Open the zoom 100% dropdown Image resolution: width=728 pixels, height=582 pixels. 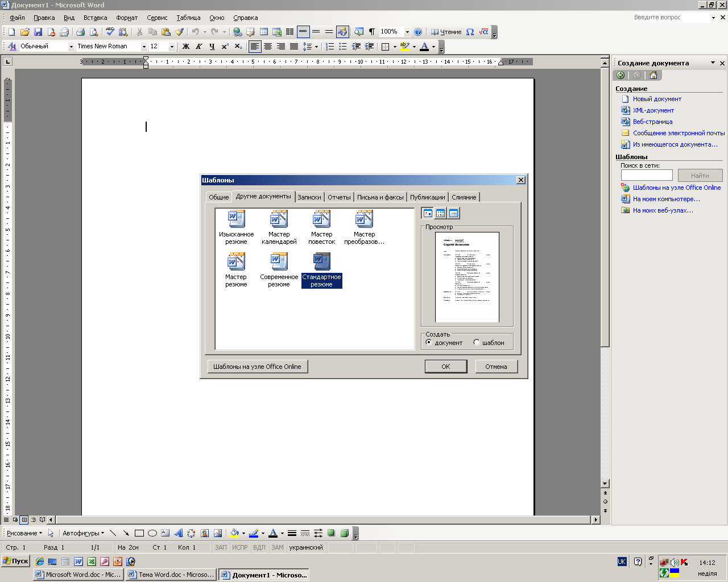(x=407, y=32)
